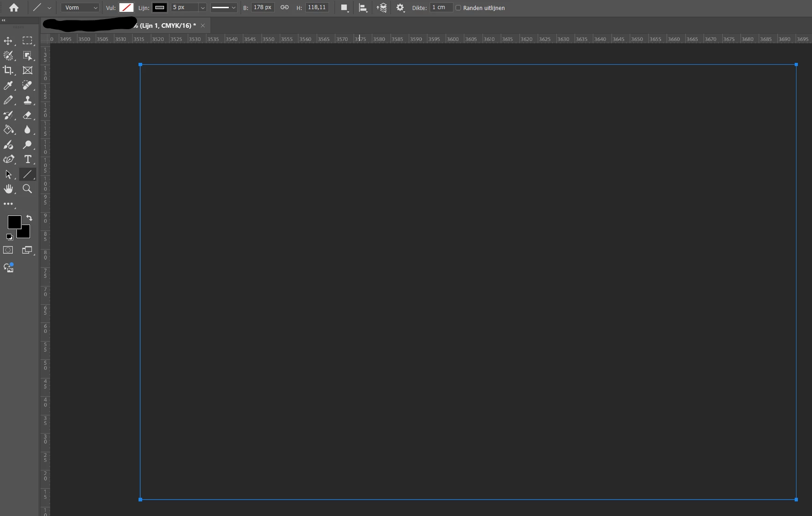Image resolution: width=812 pixels, height=516 pixels.
Task: Open the Vul fill color swatch
Action: click(x=126, y=8)
